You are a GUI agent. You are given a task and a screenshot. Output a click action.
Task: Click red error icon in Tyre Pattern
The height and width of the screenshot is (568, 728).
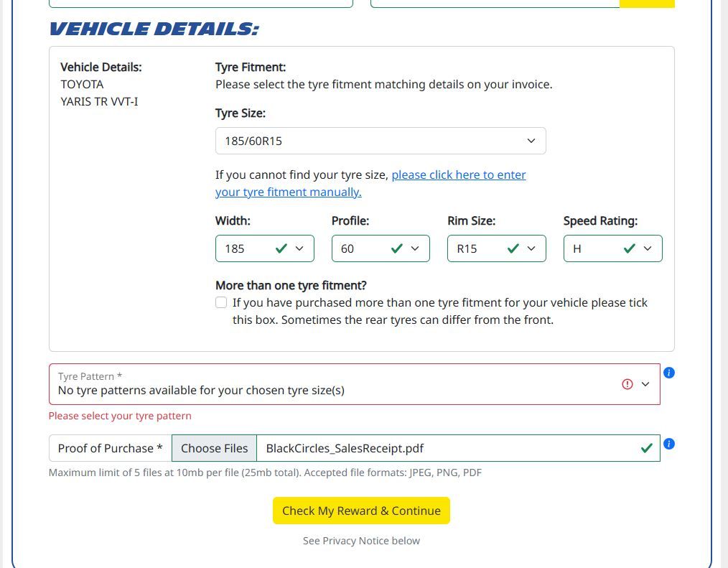[x=627, y=384]
